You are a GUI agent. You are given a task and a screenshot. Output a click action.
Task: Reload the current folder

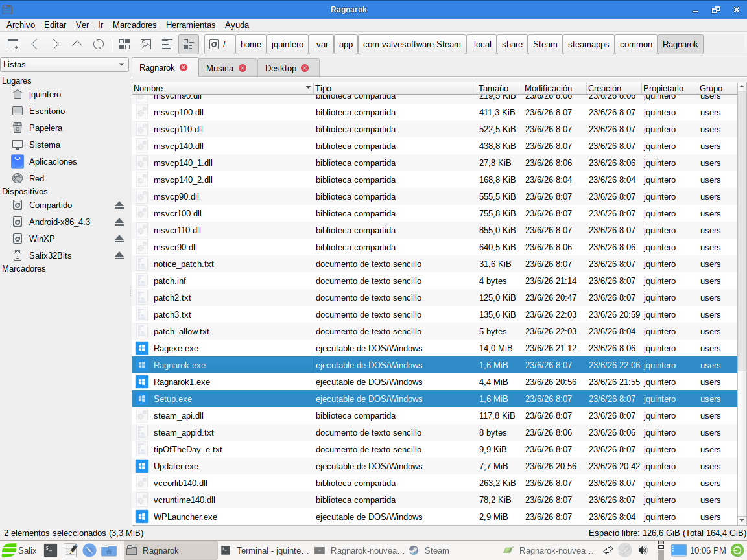point(98,44)
